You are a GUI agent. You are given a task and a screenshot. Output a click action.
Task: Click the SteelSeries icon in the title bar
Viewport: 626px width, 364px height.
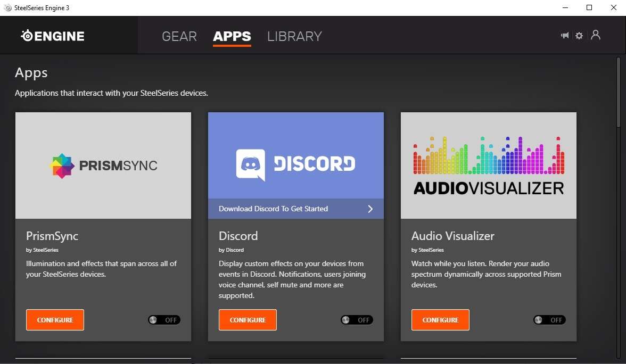pyautogui.click(x=7, y=8)
